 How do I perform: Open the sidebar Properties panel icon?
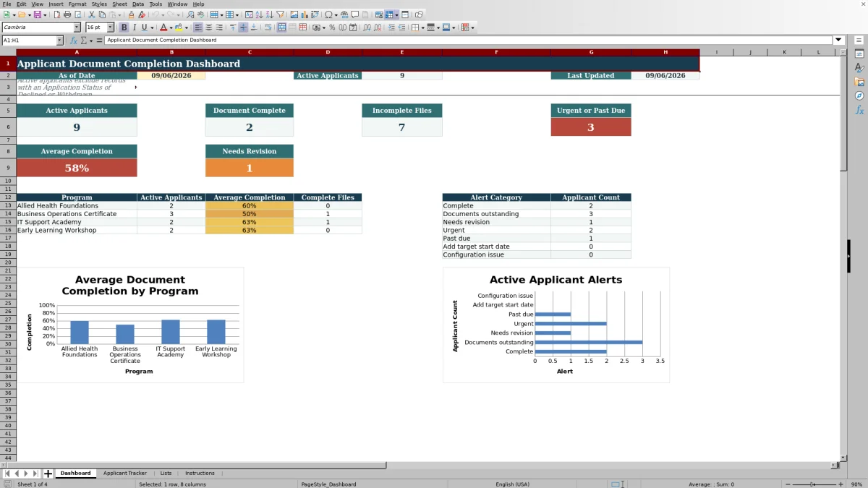[859, 54]
